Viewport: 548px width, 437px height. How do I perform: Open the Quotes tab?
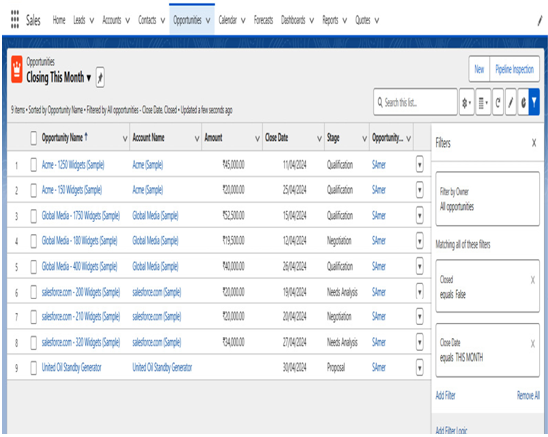[x=362, y=20]
